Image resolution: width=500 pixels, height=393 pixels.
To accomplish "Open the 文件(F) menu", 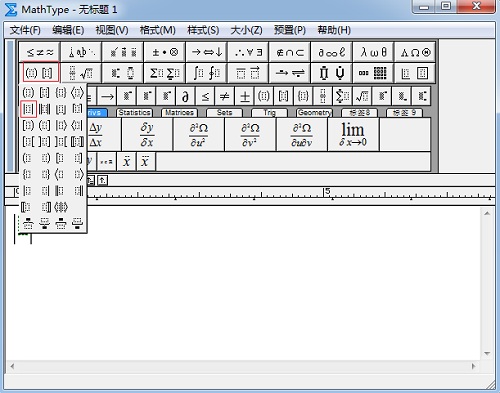I will 25,30.
